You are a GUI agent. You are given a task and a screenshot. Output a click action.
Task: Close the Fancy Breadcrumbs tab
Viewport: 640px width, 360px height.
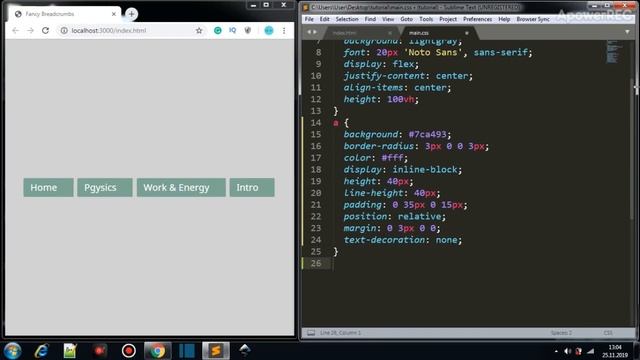tap(113, 14)
